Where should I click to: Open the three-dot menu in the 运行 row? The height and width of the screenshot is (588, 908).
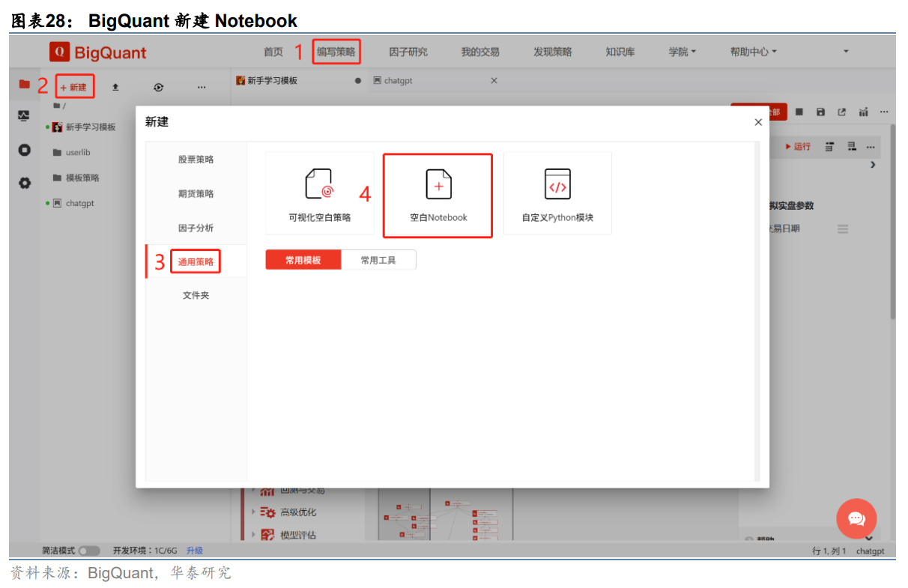click(x=871, y=147)
